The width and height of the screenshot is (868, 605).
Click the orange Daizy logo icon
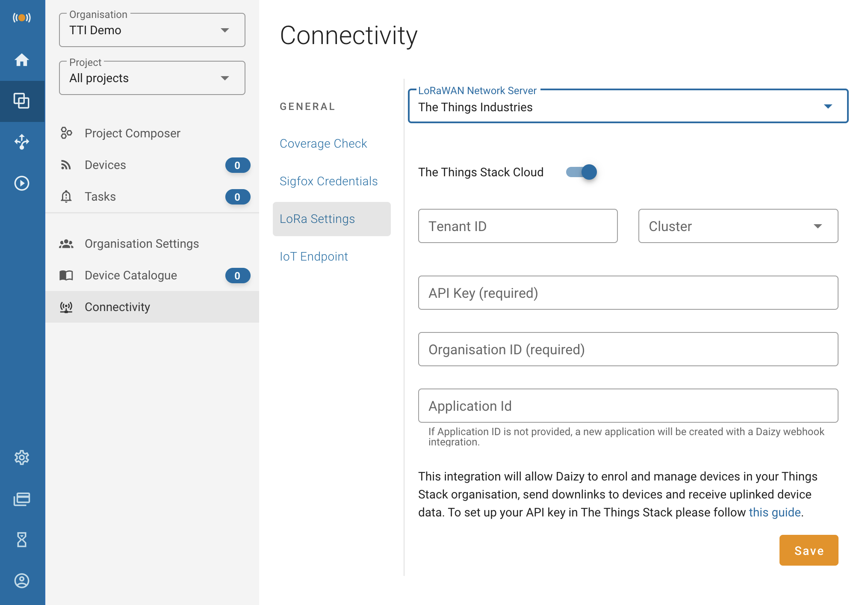point(22,18)
